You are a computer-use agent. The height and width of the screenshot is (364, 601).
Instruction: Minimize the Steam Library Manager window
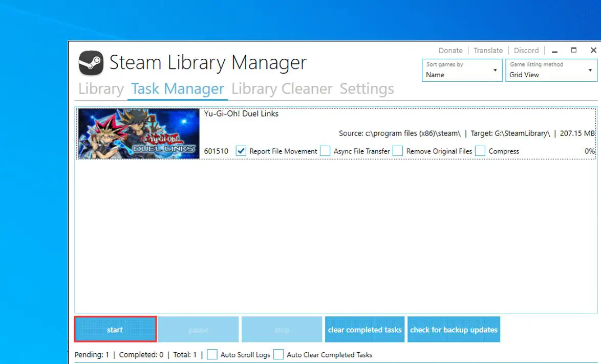(554, 51)
